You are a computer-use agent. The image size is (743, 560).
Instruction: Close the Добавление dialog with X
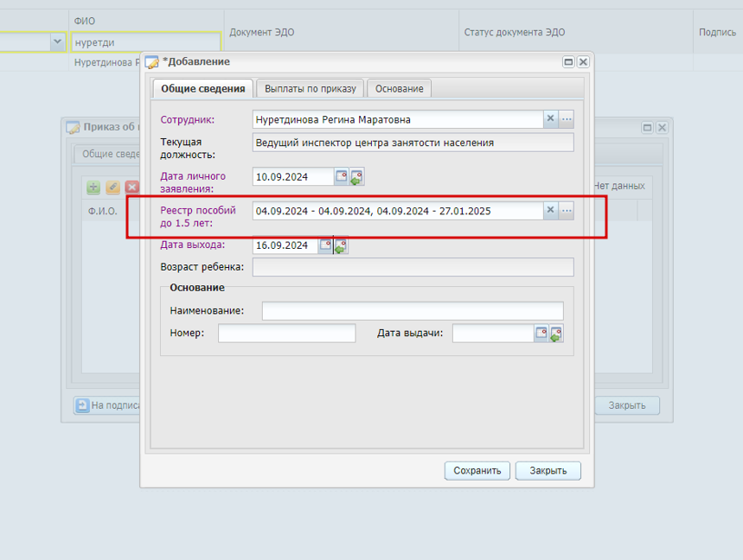(x=583, y=61)
